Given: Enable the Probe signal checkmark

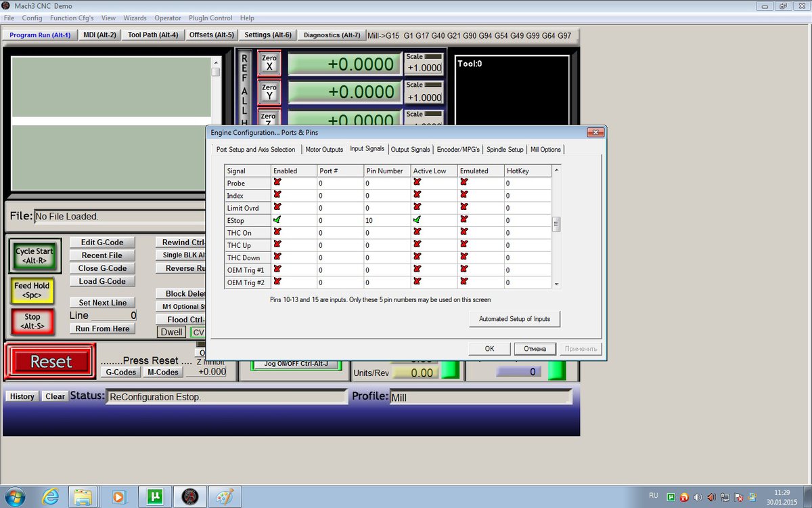Looking at the screenshot, I should tap(277, 183).
